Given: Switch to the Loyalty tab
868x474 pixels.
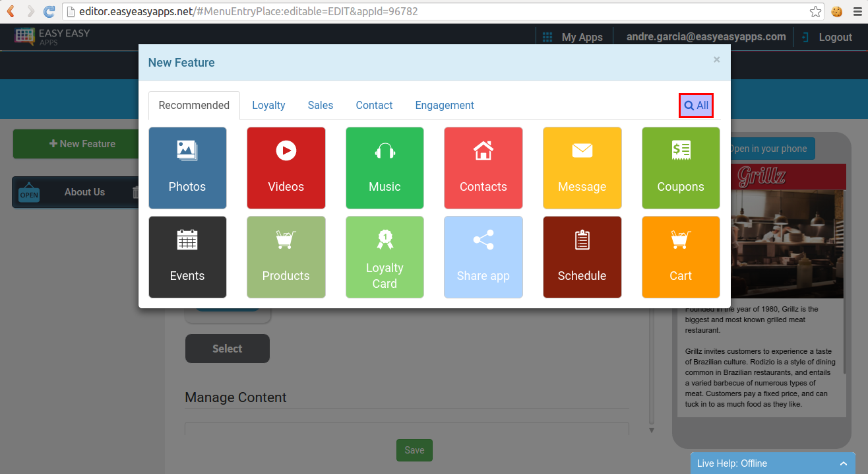Looking at the screenshot, I should [x=268, y=105].
